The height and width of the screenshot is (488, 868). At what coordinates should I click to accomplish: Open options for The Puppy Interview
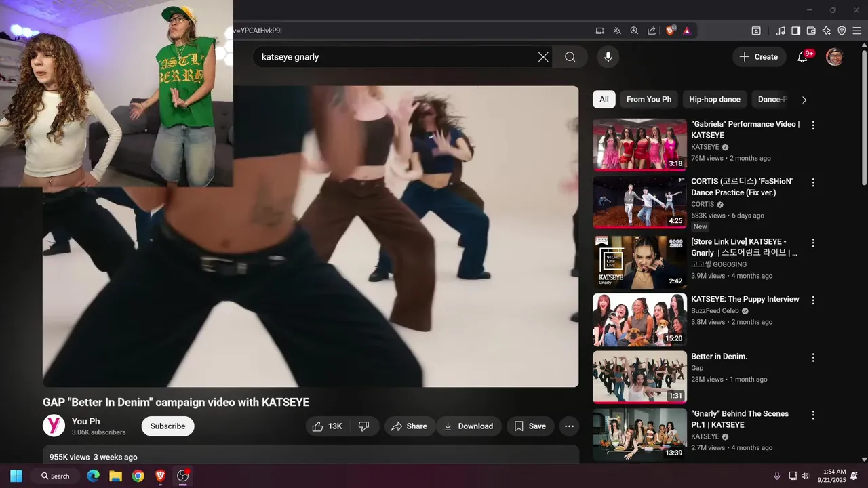tap(813, 300)
